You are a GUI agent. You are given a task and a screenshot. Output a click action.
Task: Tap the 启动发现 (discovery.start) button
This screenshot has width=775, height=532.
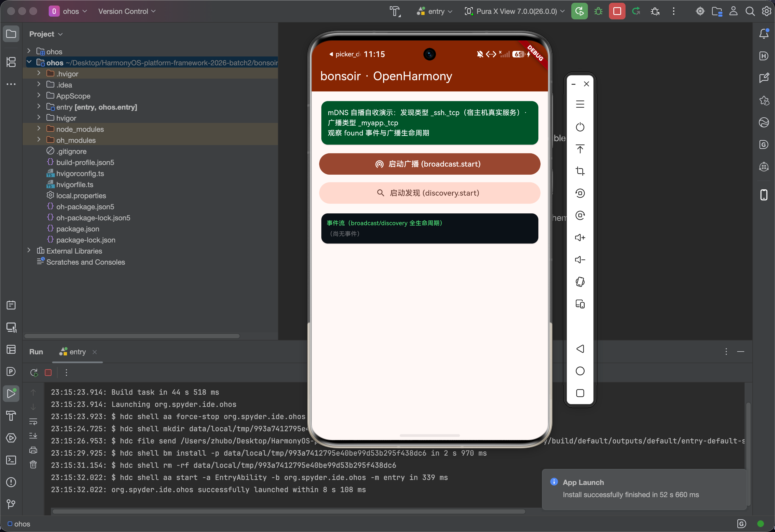430,193
